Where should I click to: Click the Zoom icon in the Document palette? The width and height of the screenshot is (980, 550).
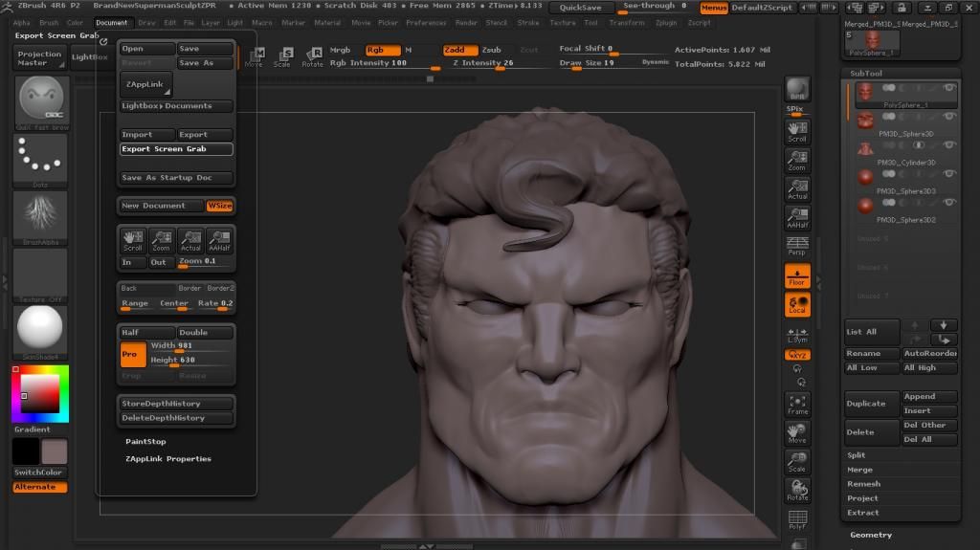tap(161, 241)
